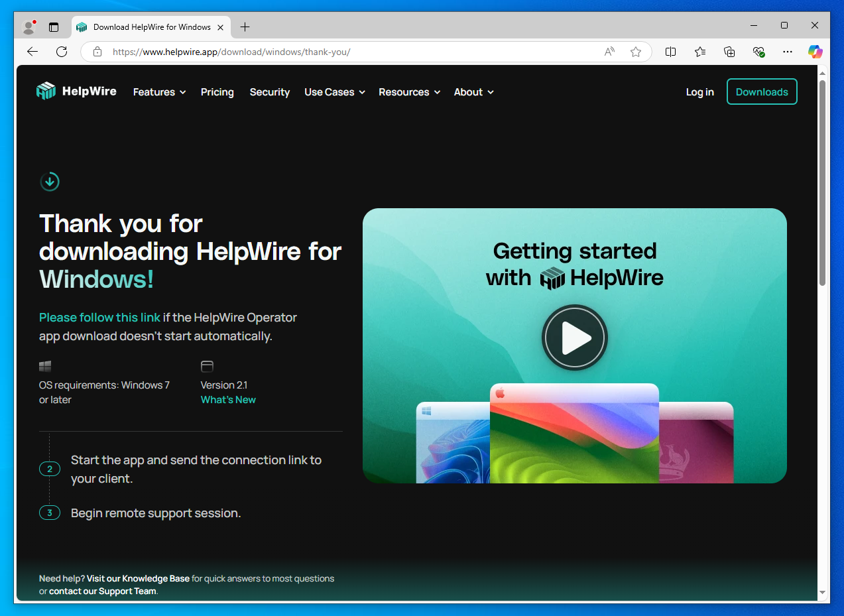This screenshot has width=844, height=616.
Task: Close the Download HelpWire for Windows tab
Action: point(221,27)
